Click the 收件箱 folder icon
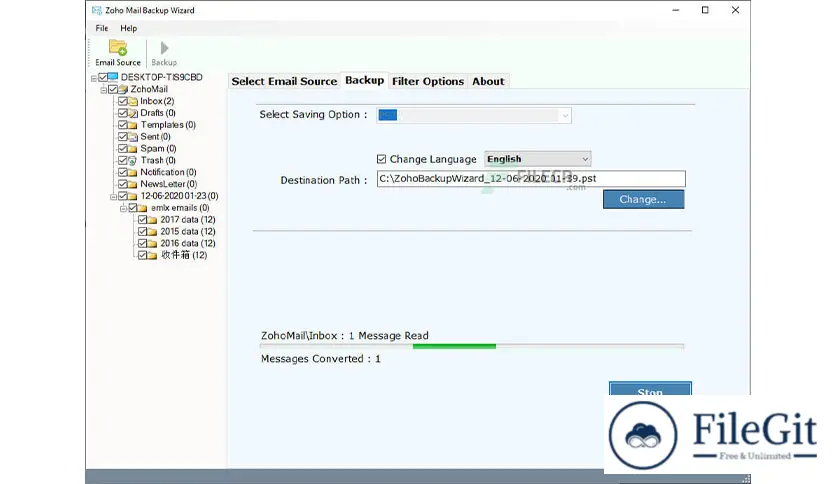This screenshot has height=484, width=836. [152, 255]
